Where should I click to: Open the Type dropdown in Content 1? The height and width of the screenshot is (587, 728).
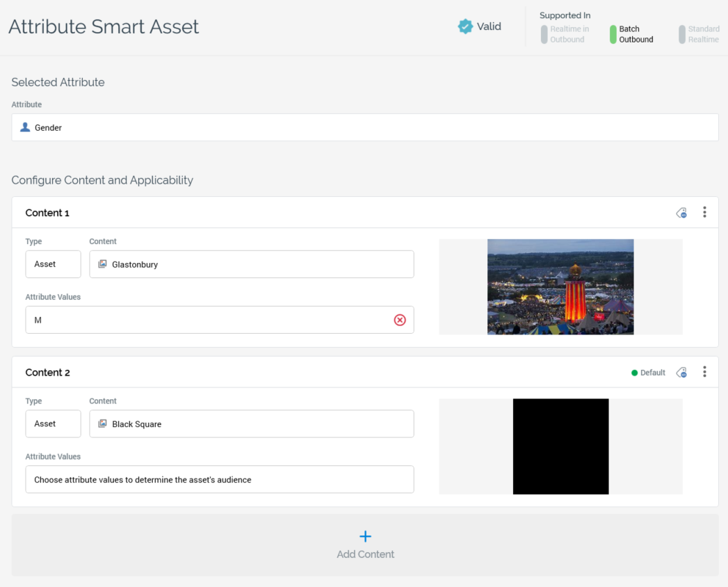tap(53, 264)
